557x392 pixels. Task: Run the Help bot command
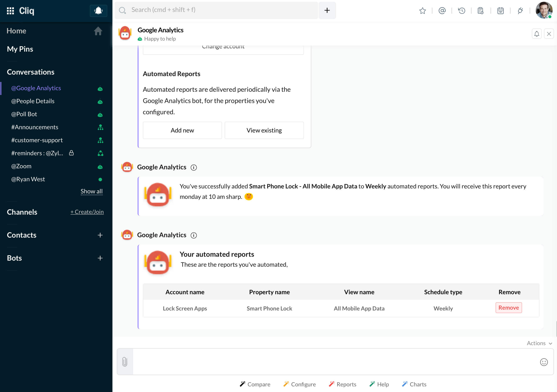pos(379,384)
